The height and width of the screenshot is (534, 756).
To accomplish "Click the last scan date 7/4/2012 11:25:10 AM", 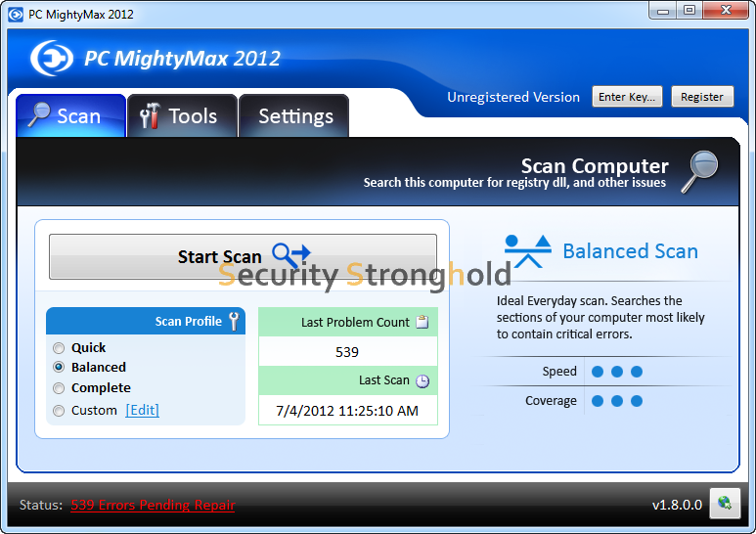I will (347, 411).
